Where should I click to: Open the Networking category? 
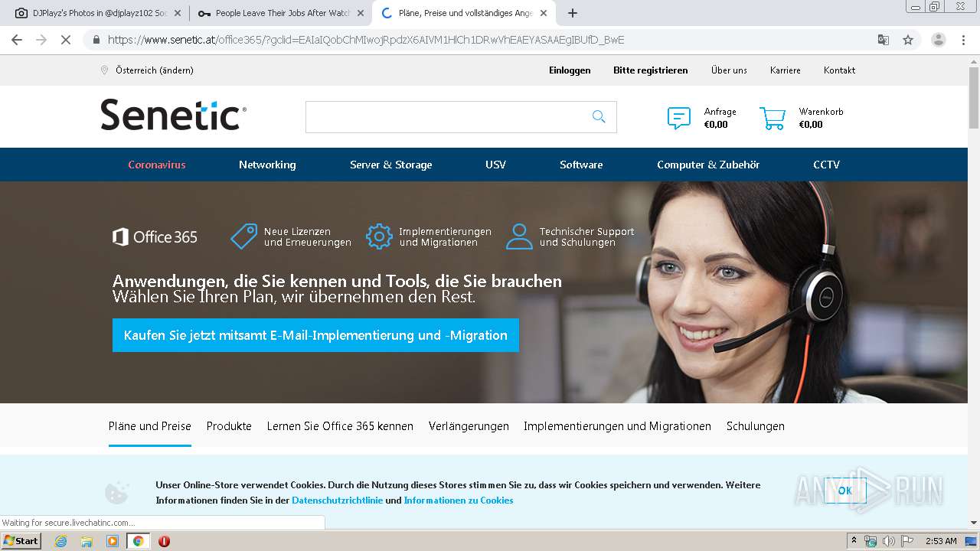click(x=267, y=165)
